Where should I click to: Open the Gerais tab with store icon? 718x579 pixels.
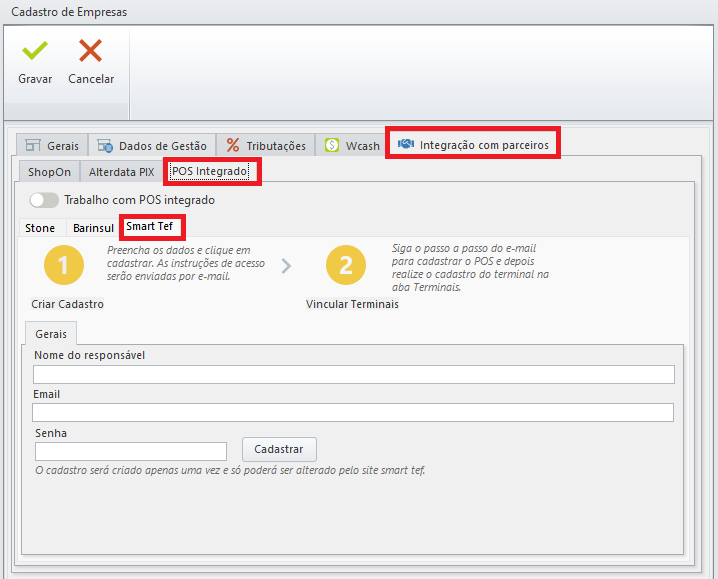click(x=52, y=146)
